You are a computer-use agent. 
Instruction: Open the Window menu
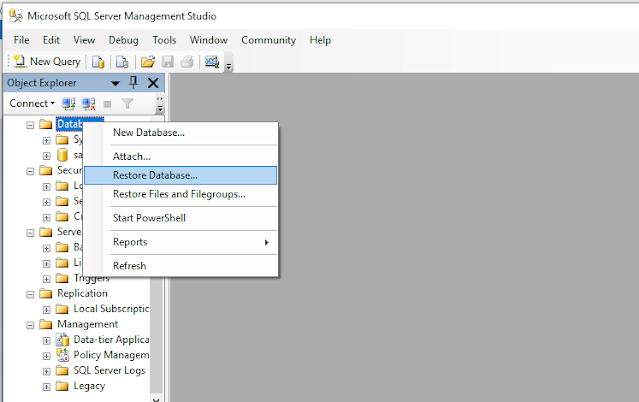[x=209, y=40]
